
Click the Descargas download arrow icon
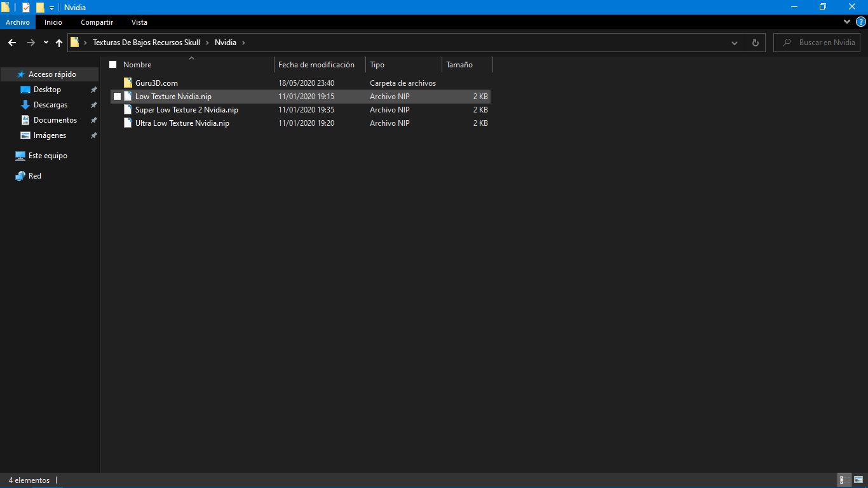25,105
